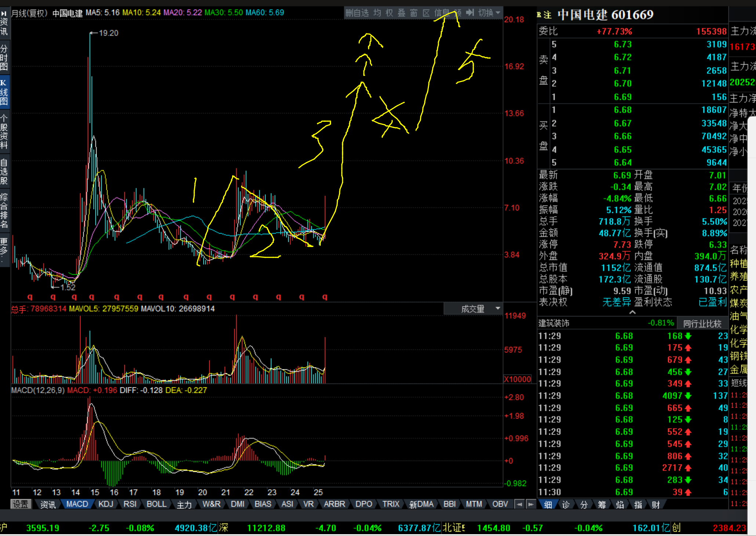This screenshot has height=536, width=756.
Task: Click the 委比 +77.73% value
Action: (x=614, y=31)
